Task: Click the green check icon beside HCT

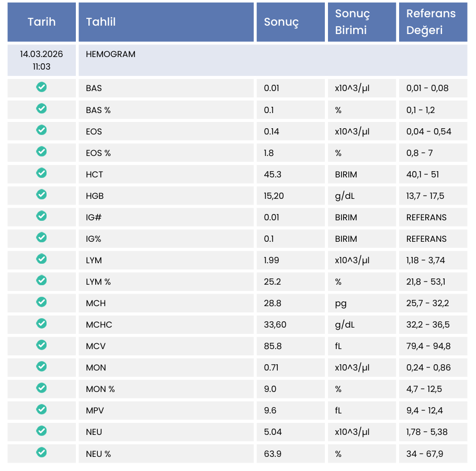Action: [x=41, y=173]
